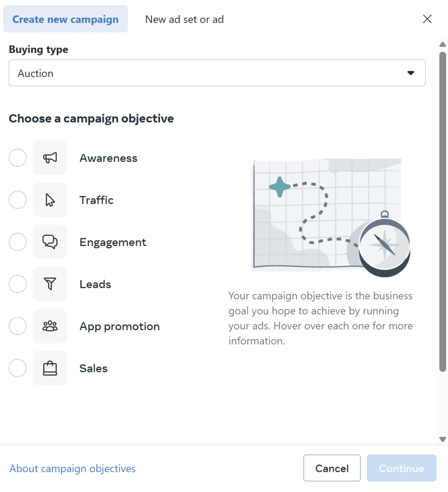Select the Traffic radio button

18,200
